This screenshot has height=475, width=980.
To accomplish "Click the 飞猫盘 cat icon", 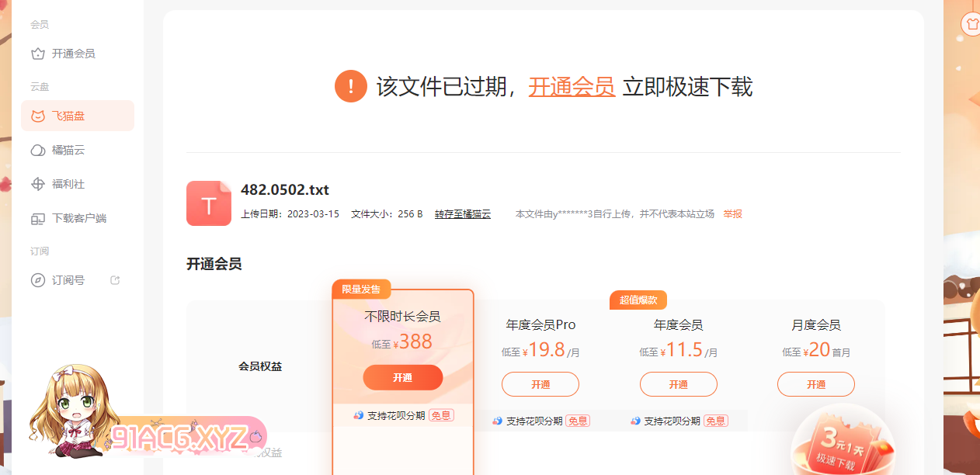I will click(37, 116).
